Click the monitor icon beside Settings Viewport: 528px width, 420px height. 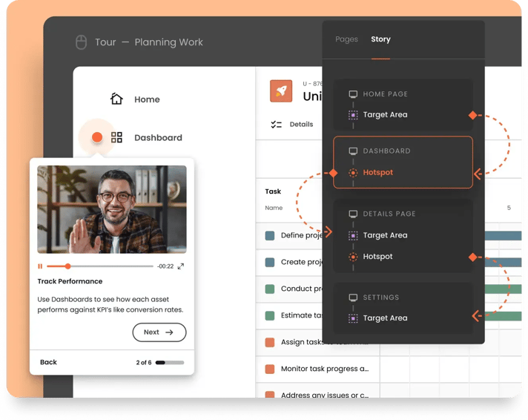353,298
